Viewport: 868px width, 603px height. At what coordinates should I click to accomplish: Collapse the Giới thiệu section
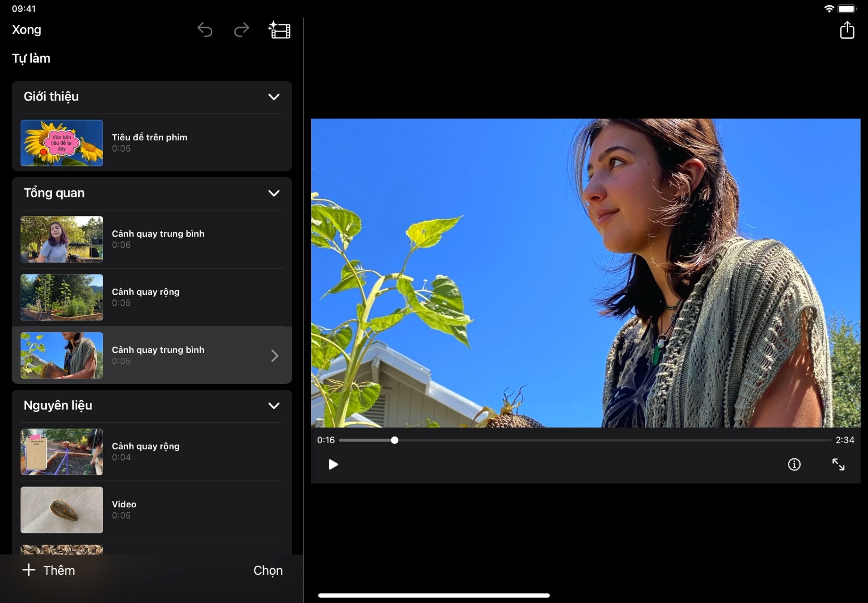[274, 97]
